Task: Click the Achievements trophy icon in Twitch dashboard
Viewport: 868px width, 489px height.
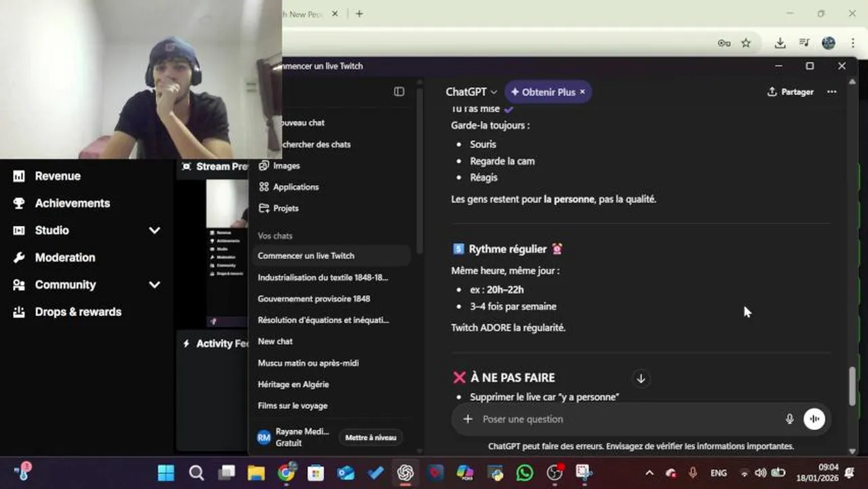Action: click(x=19, y=203)
